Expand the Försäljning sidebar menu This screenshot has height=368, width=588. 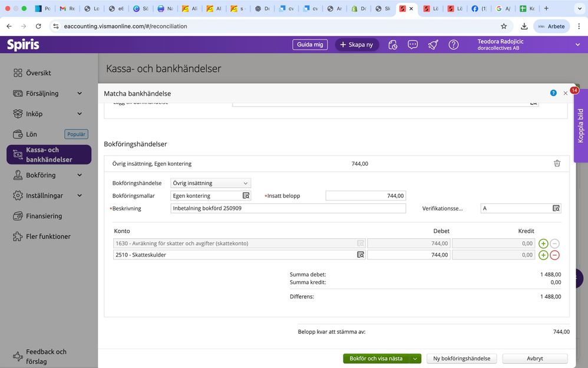[80, 93]
